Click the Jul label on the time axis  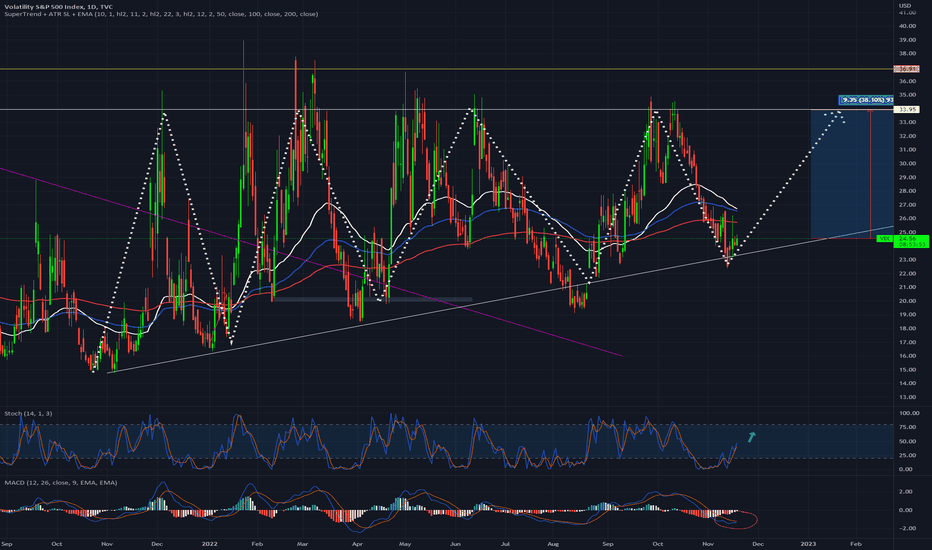[505, 543]
